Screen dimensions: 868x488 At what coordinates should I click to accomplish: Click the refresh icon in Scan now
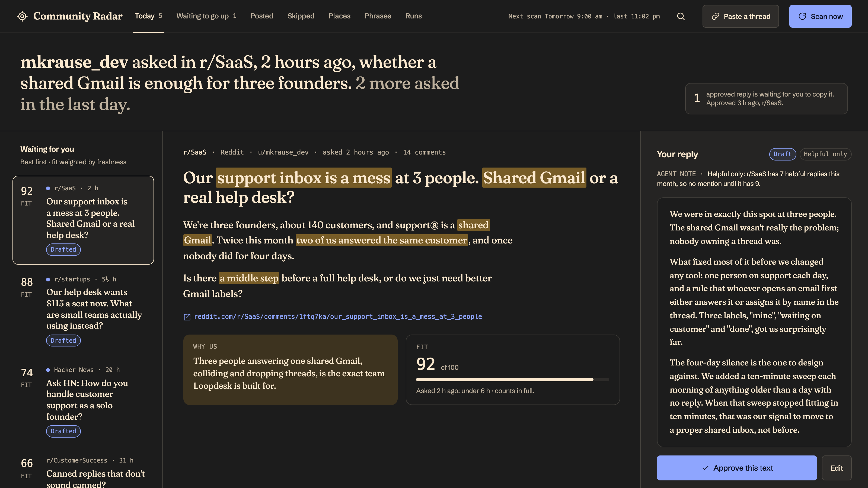click(802, 17)
